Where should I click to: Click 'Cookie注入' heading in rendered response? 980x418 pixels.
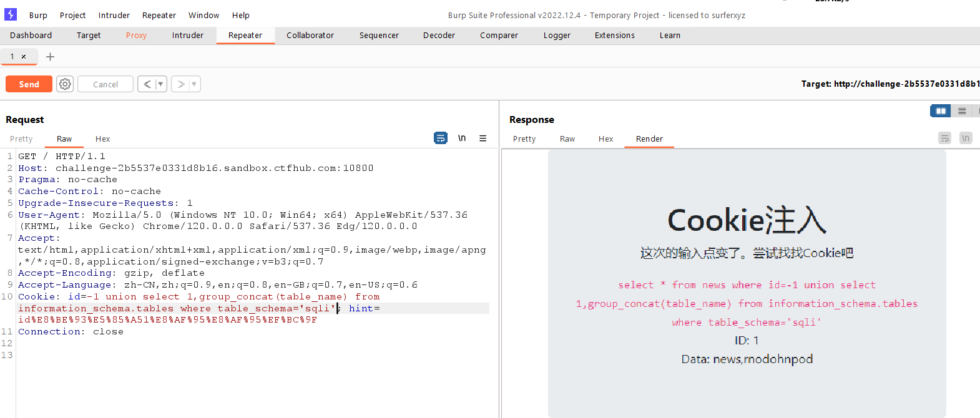[747, 221]
